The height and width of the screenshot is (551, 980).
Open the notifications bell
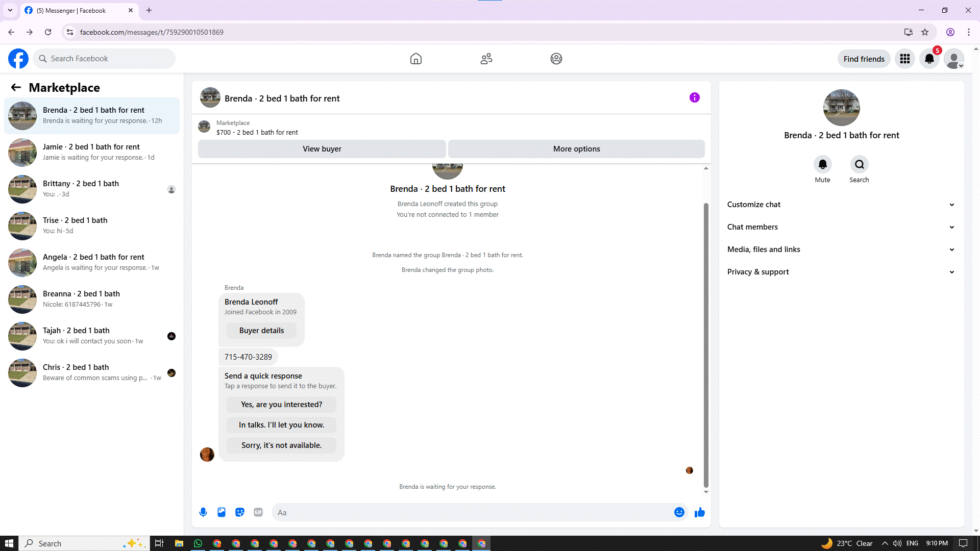click(929, 59)
